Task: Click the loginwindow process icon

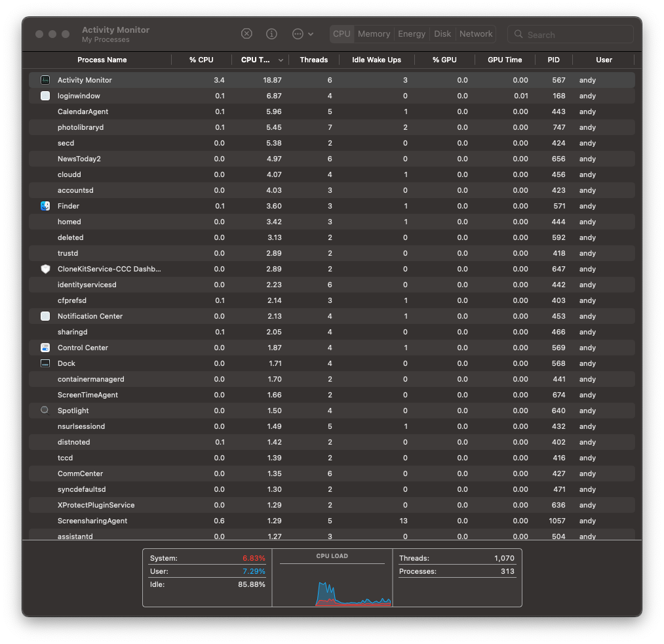Action: (45, 96)
